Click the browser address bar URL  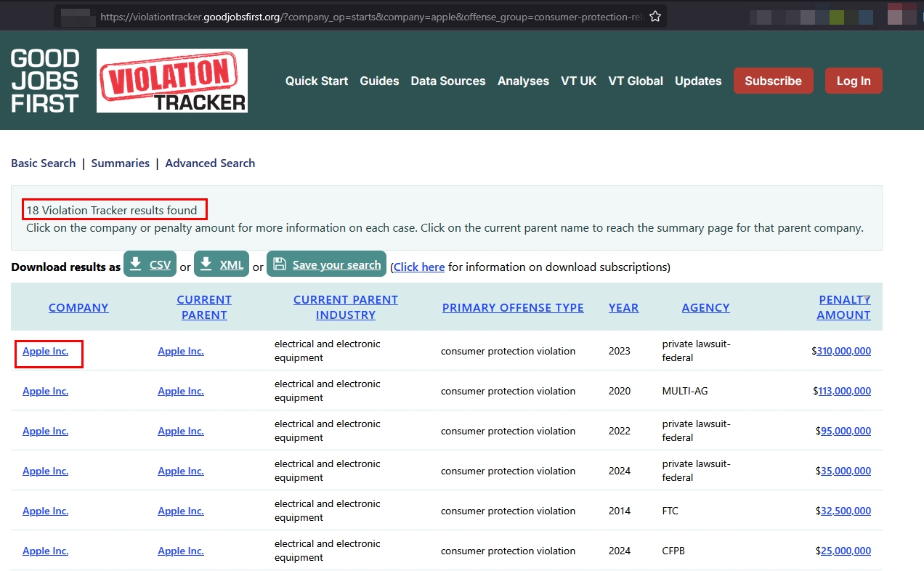pos(370,16)
